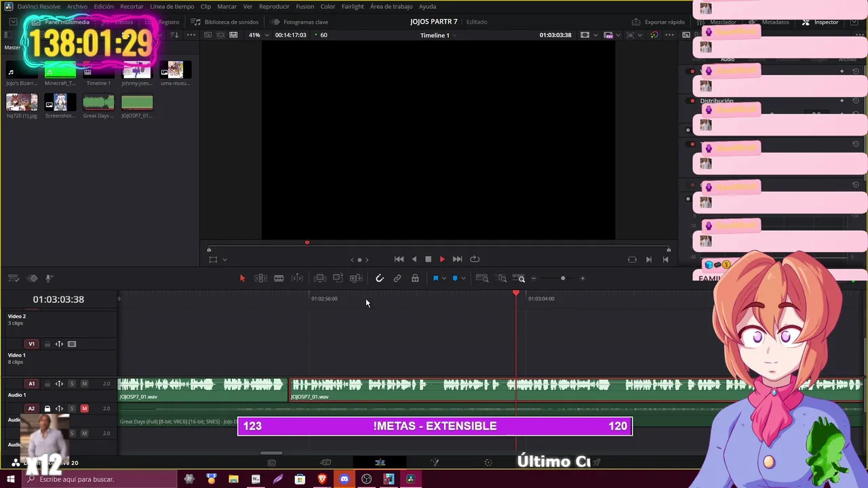Toggle timeline Snapping magnet
Viewport: 868px width, 488px height.
coord(380,279)
